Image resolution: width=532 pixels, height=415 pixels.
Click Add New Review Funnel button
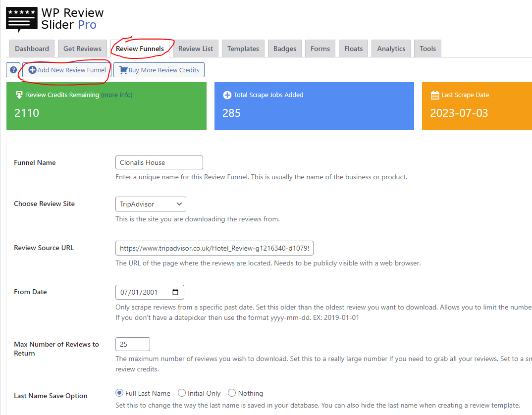click(x=67, y=70)
